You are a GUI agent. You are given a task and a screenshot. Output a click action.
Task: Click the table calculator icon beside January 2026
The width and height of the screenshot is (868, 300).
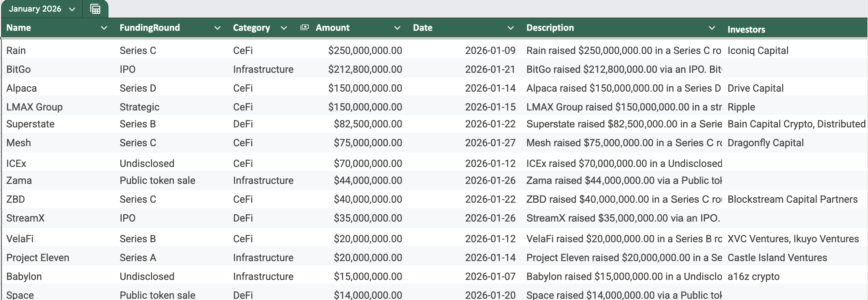point(95,9)
